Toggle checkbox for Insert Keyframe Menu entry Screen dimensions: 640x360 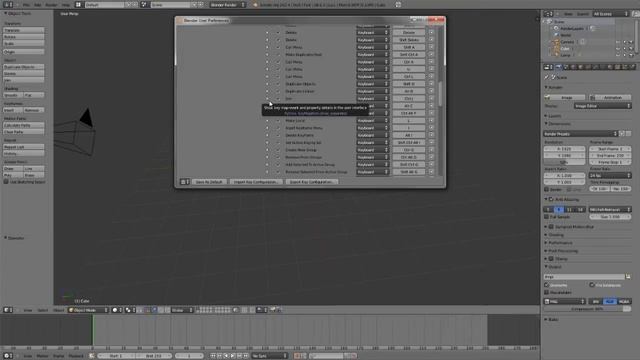[278, 128]
